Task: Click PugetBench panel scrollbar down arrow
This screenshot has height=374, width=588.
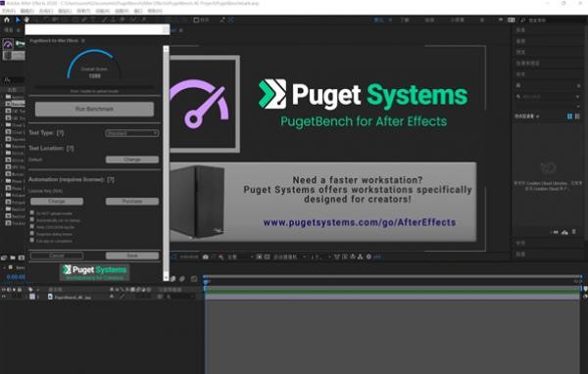Action: (x=167, y=278)
